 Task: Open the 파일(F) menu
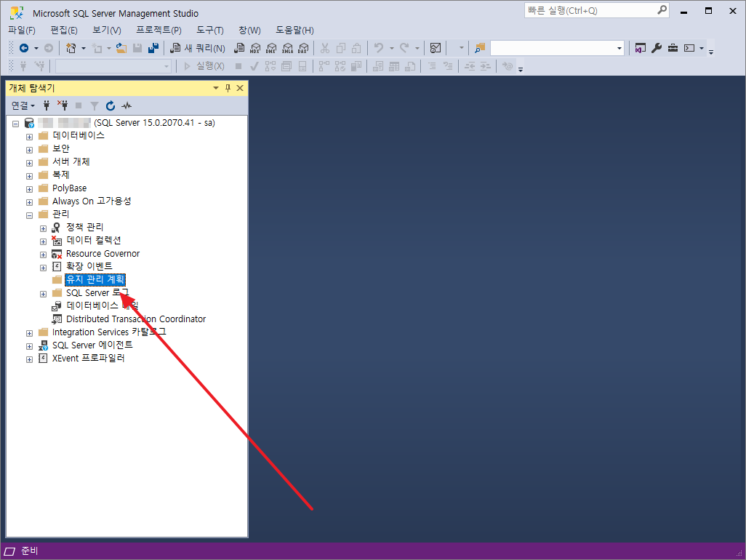[x=22, y=31]
